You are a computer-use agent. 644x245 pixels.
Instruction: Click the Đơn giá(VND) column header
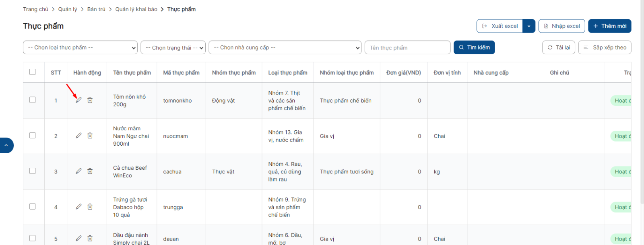pyautogui.click(x=404, y=73)
